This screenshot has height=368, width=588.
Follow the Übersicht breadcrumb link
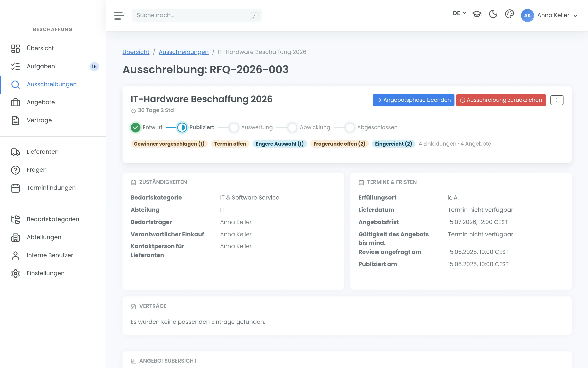(x=136, y=52)
